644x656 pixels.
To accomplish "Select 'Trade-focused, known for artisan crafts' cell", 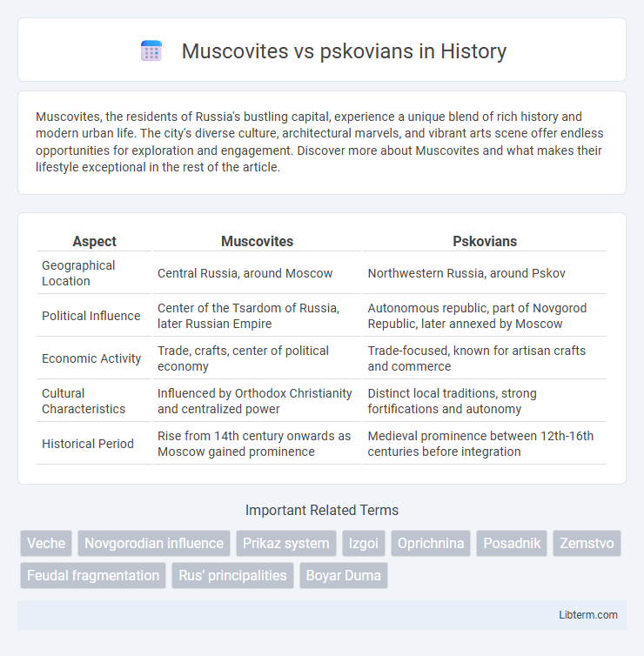I will [485, 358].
